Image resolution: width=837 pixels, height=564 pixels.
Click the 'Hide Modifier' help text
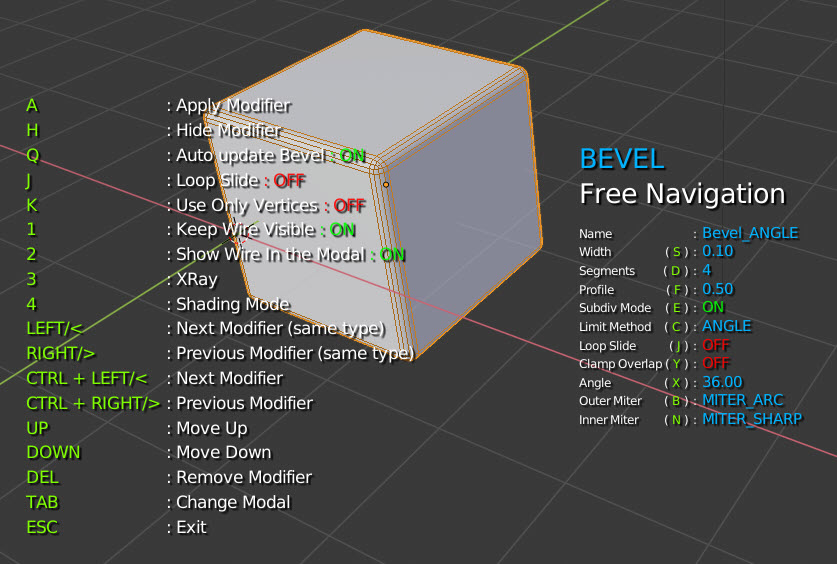pyautogui.click(x=228, y=130)
